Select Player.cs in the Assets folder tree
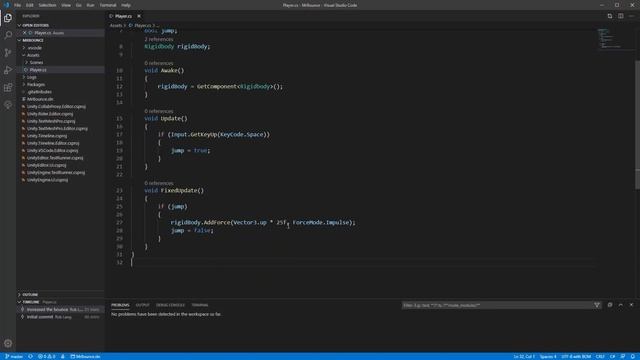The image size is (640, 360). coord(60,70)
